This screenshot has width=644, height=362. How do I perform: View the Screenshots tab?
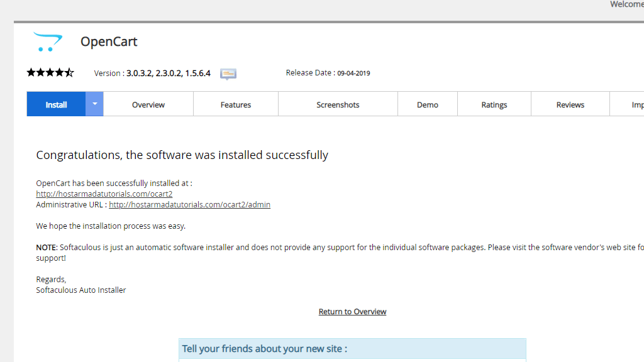click(x=338, y=105)
